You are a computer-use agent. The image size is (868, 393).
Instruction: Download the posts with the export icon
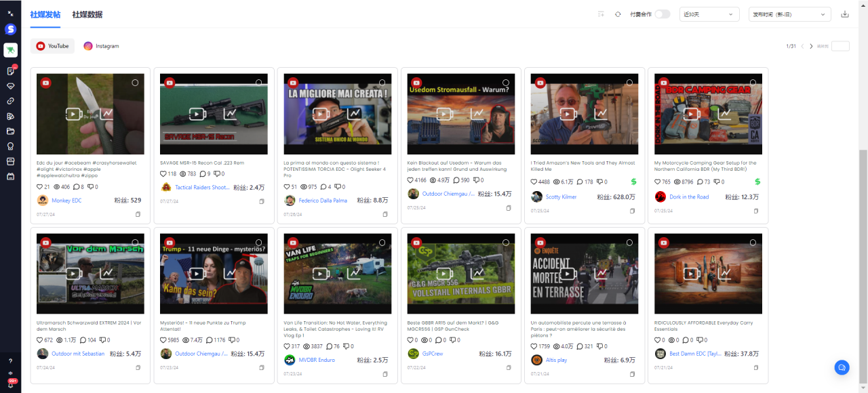coord(844,14)
